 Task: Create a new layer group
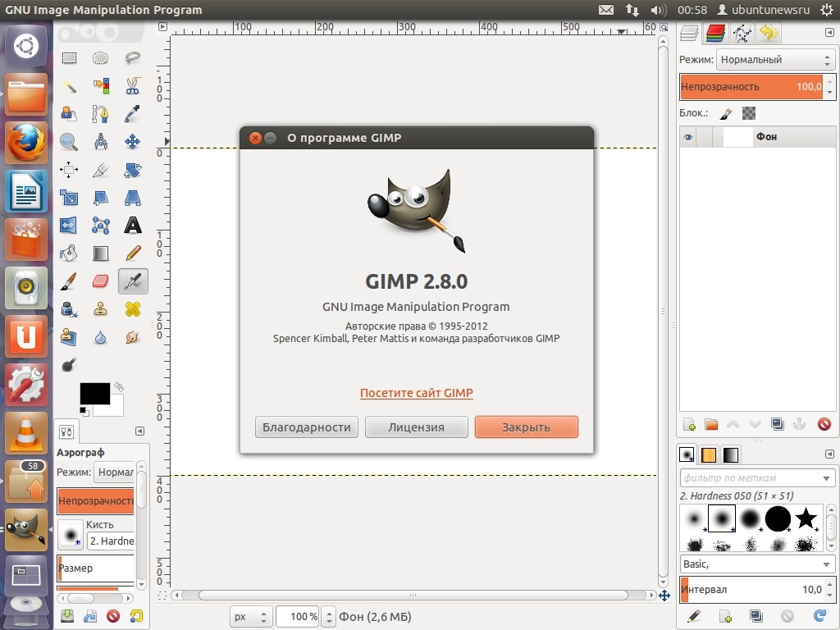[711, 425]
